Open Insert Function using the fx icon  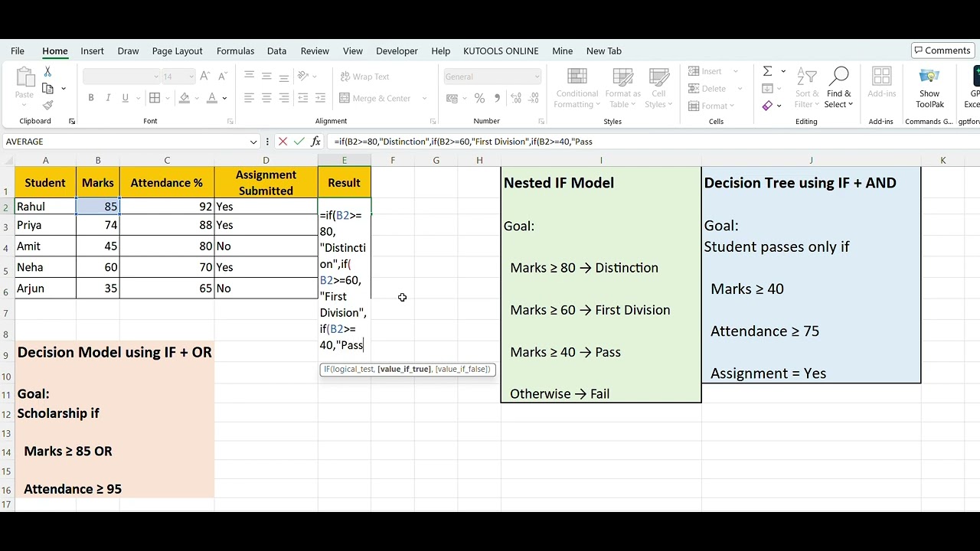point(316,142)
